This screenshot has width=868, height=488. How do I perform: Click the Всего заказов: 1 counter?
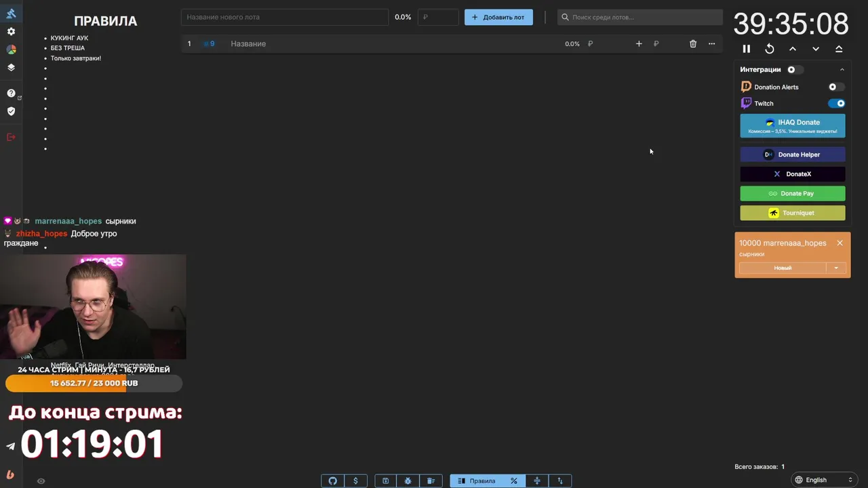(759, 466)
